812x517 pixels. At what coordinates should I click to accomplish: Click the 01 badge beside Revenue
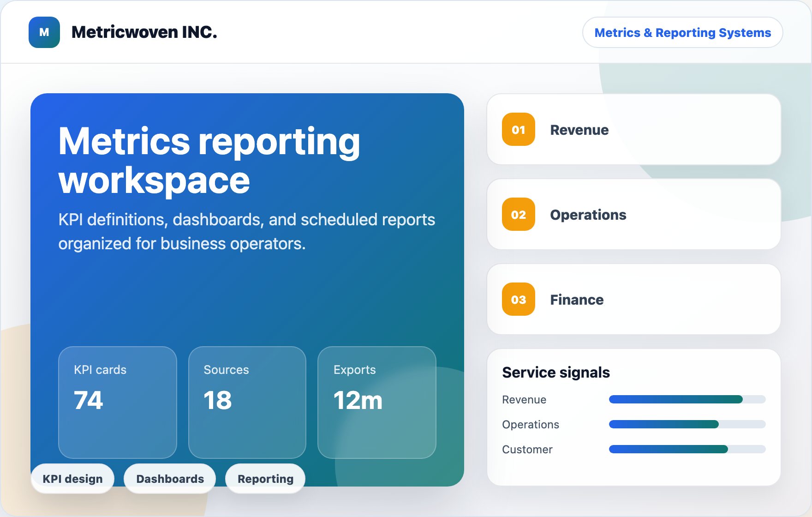(519, 130)
